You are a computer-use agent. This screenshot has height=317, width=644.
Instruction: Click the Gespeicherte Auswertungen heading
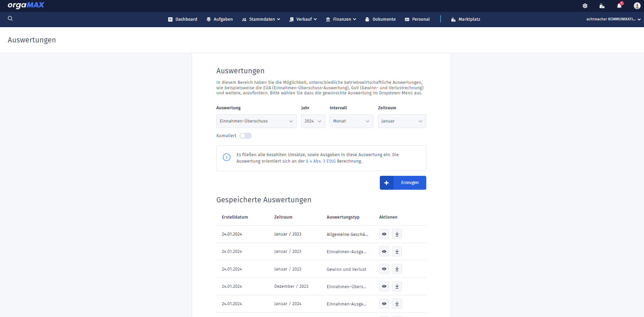coord(264,200)
